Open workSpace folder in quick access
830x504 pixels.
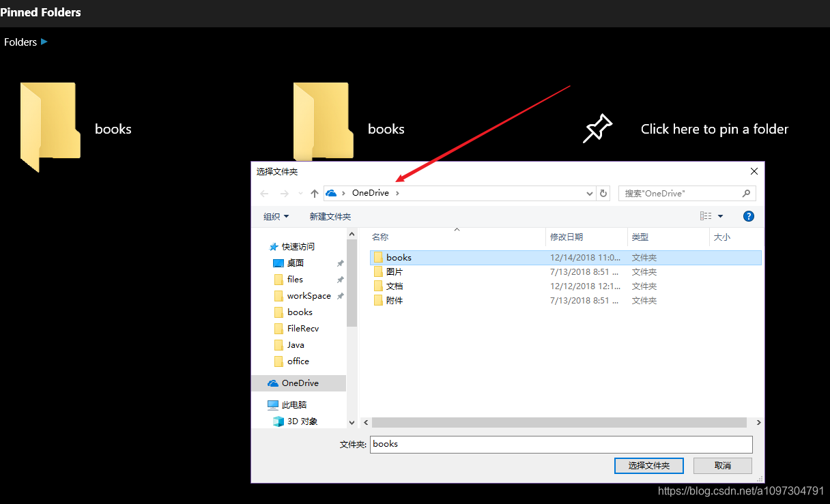coord(302,296)
